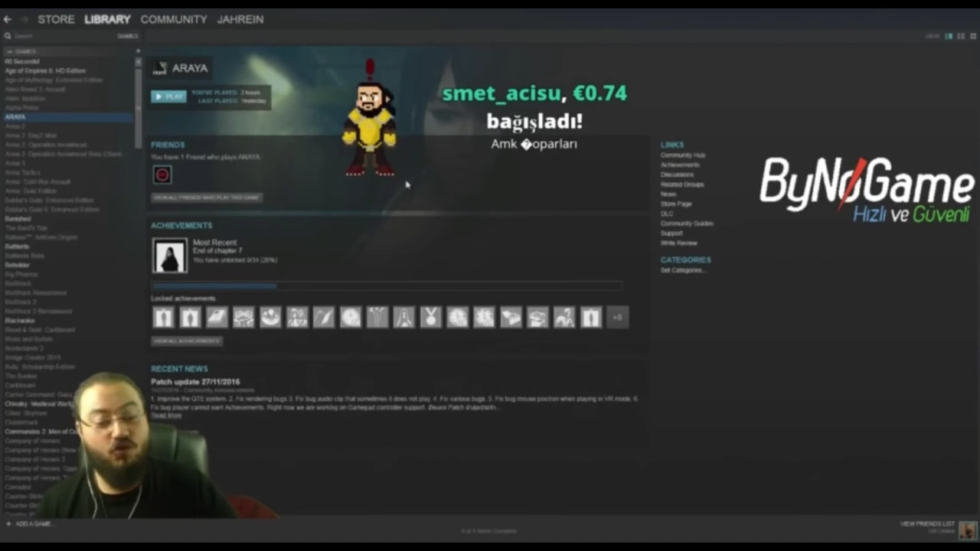The width and height of the screenshot is (980, 551).
Task: Go back with the back arrow
Action: tap(8, 19)
